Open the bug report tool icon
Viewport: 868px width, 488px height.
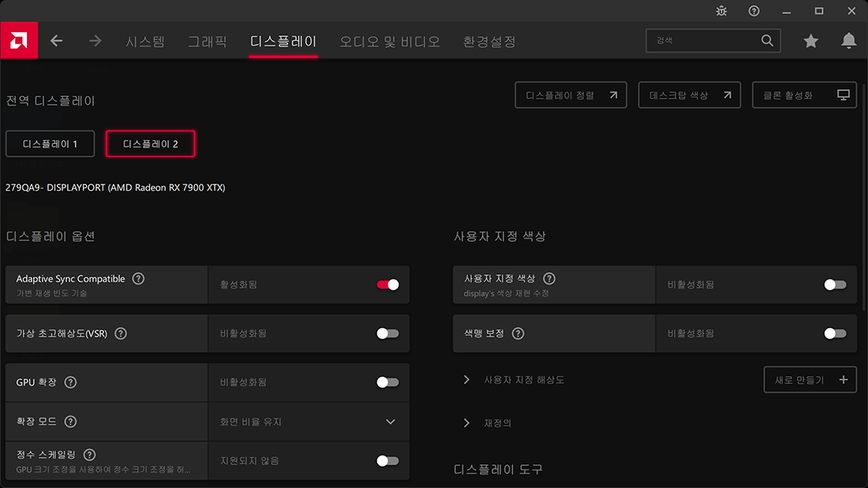[x=721, y=11]
